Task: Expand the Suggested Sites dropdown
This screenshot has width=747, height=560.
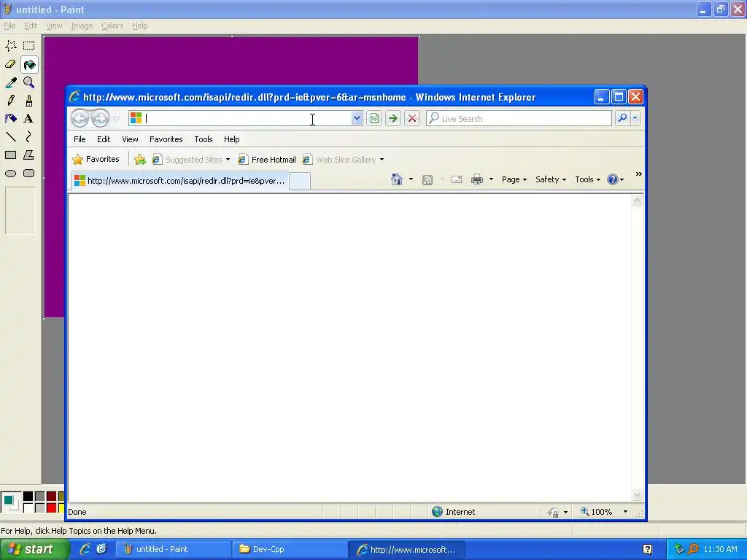Action: 228,160
